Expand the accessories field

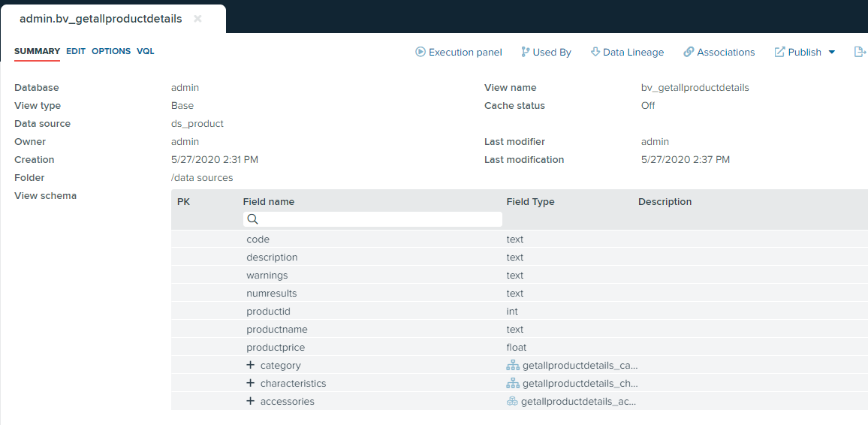[251, 402]
